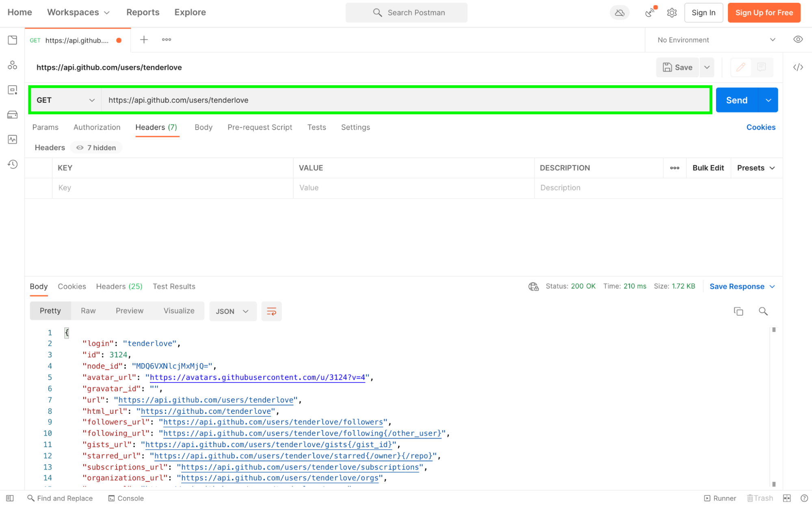812x506 pixels.
Task: Click the pencil edit icon
Action: pos(741,67)
